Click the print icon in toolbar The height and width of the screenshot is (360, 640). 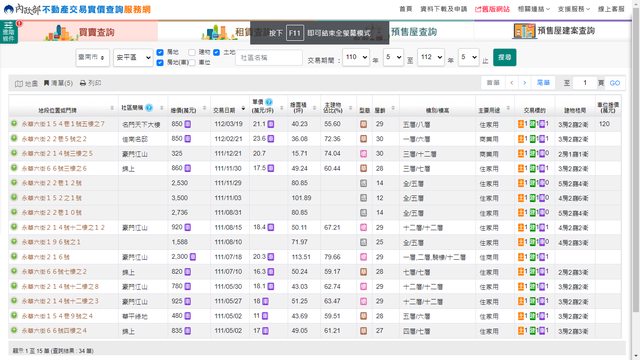[x=83, y=83]
